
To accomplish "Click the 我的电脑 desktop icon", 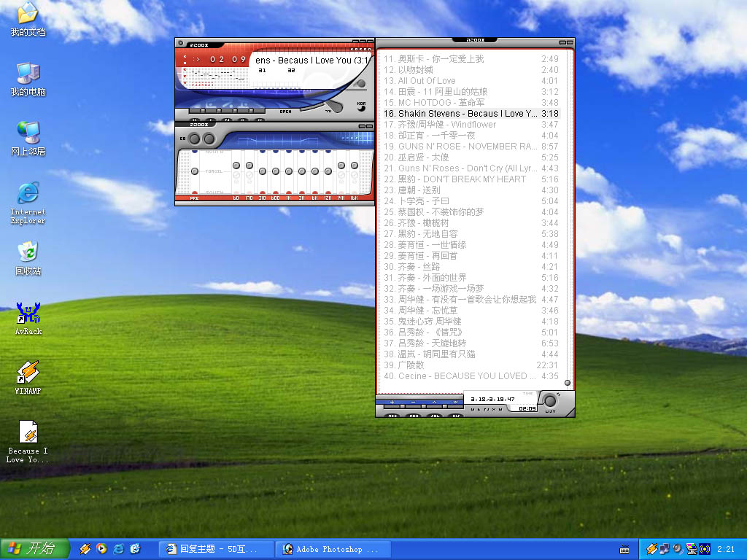I will (x=28, y=79).
